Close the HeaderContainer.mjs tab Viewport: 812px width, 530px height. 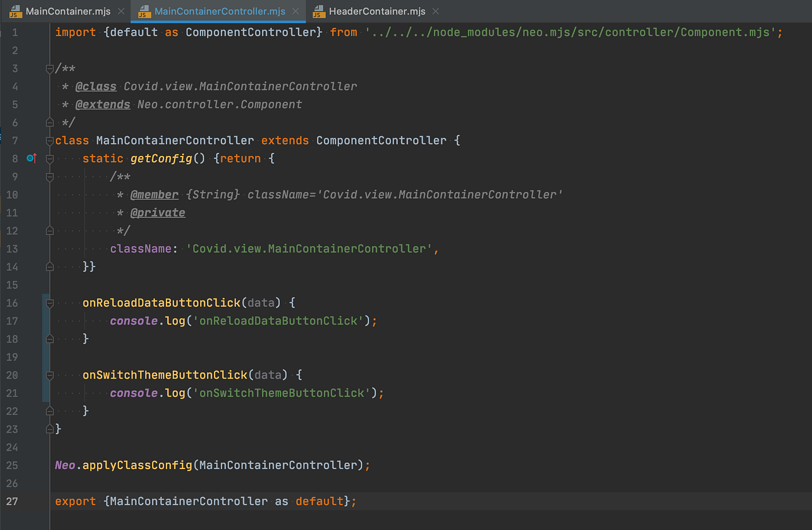coord(435,10)
